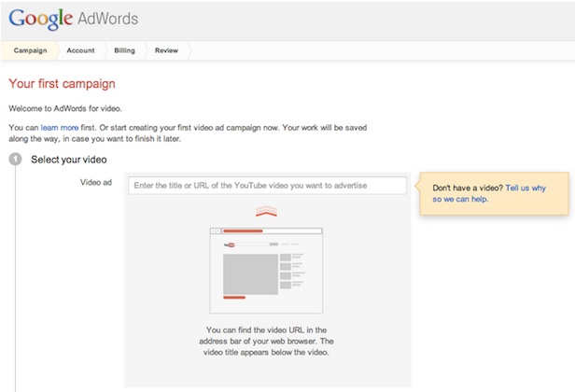This screenshot has height=392, width=575.
Task: Click the 'You can find the video URL' hint text
Action: click(266, 341)
